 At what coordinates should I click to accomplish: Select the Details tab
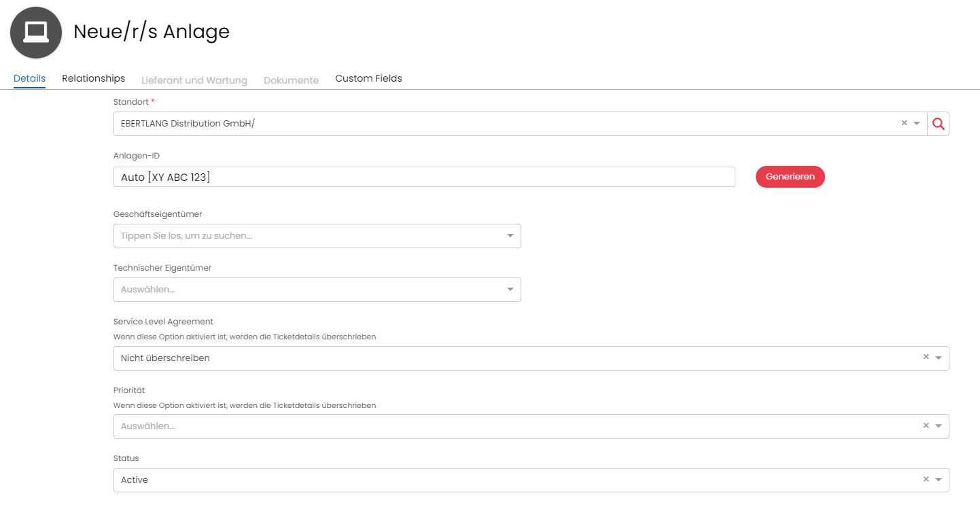pos(29,78)
